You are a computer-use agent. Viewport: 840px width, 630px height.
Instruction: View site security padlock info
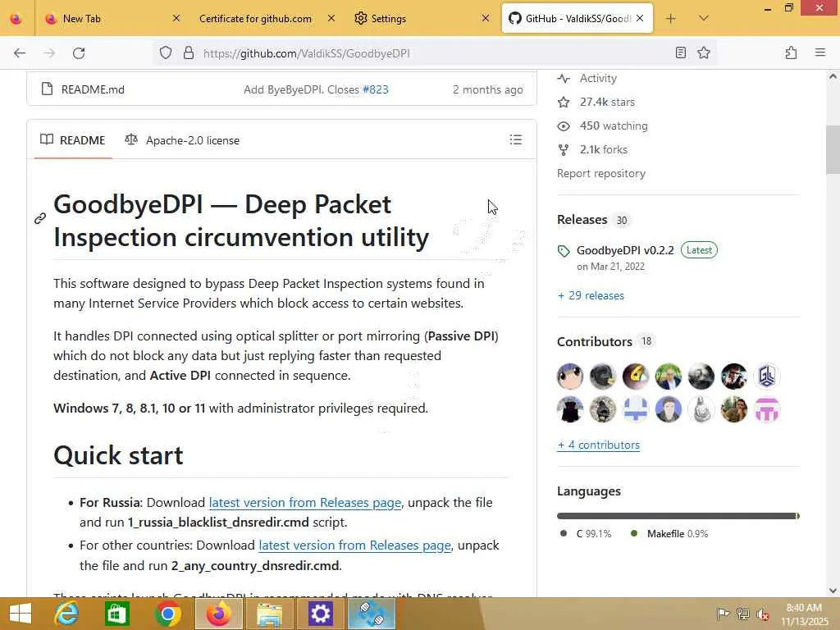point(189,53)
